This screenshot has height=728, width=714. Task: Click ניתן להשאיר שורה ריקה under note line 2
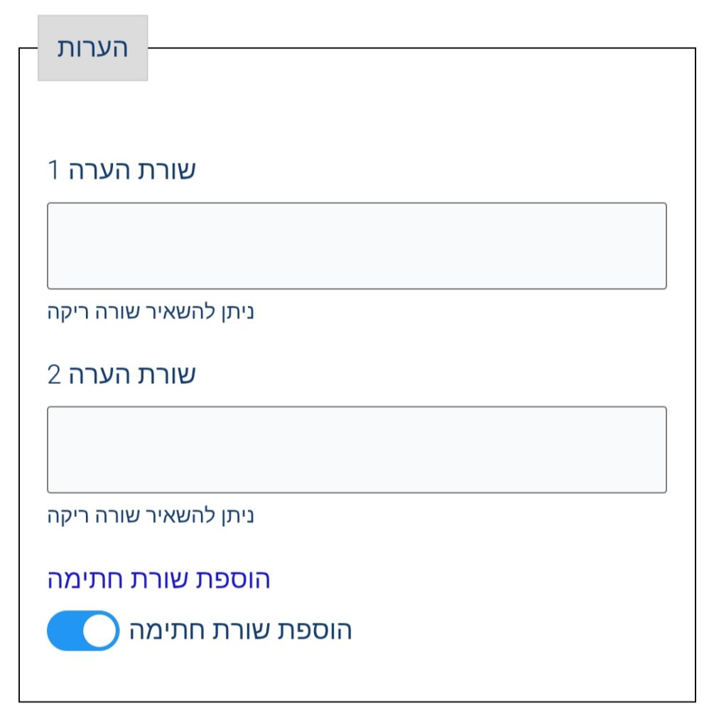point(151,515)
